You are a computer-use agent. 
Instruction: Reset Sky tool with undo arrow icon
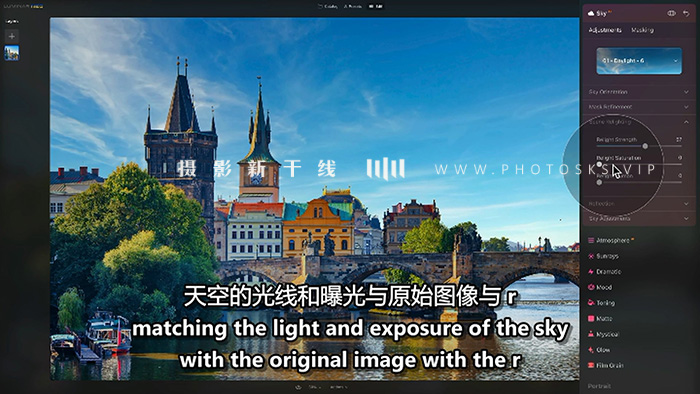point(686,13)
